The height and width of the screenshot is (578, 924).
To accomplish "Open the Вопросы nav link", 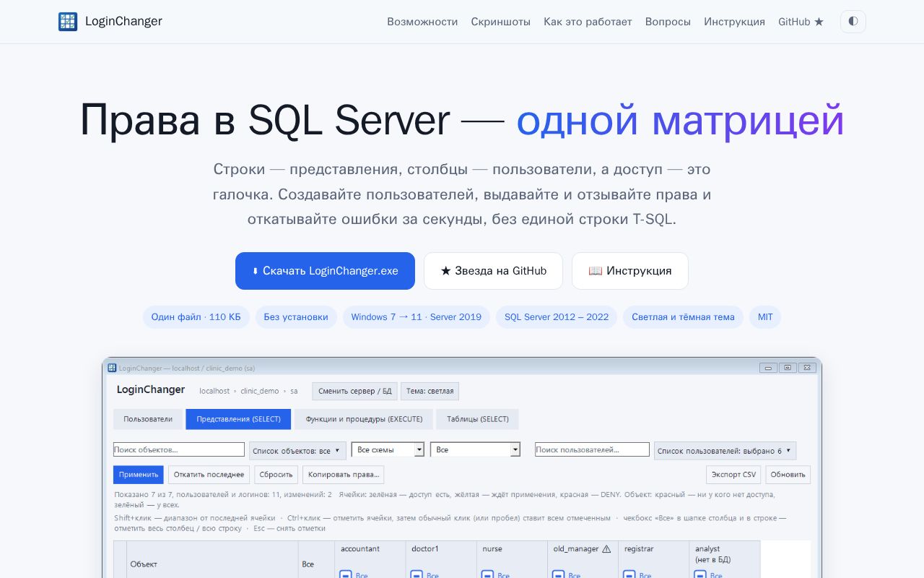I will pyautogui.click(x=668, y=22).
